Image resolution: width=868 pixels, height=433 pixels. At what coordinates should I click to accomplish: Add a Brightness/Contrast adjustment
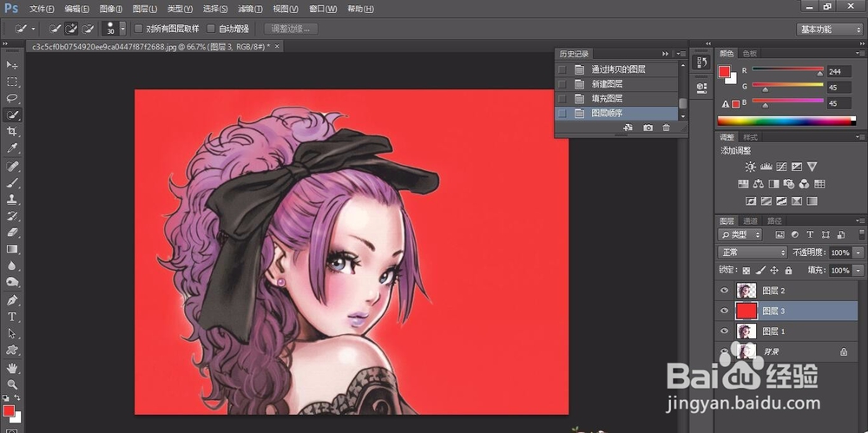pyautogui.click(x=751, y=167)
